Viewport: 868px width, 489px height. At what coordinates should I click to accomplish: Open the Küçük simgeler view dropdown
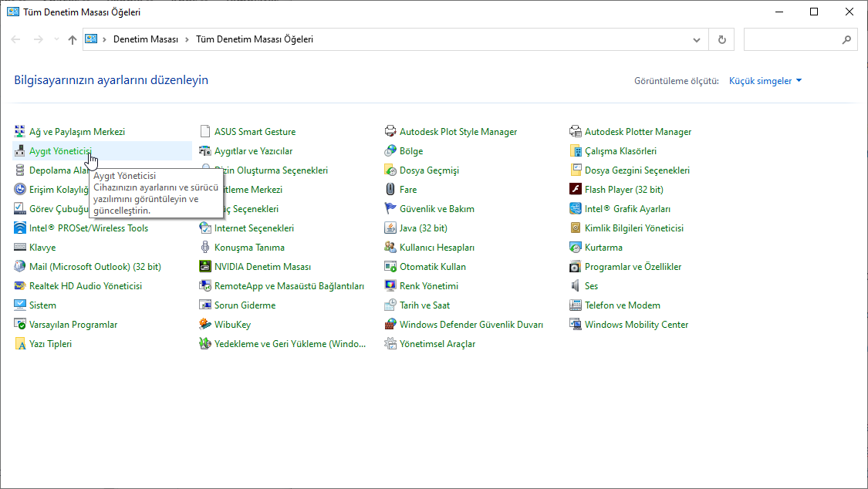[x=765, y=81]
